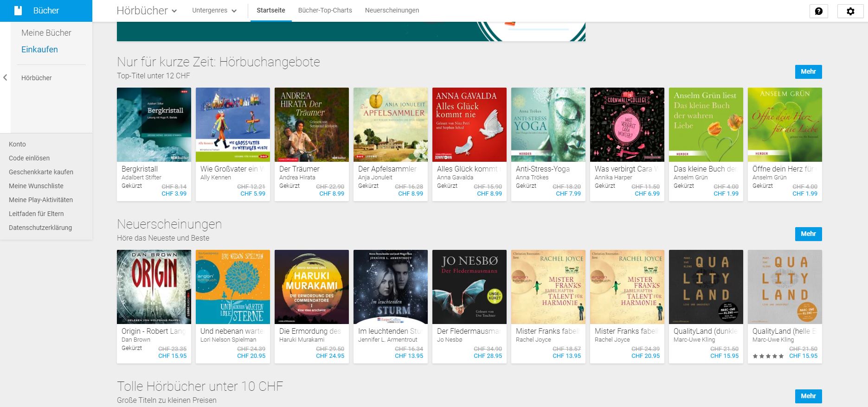Open Alles Glück kommt nie cover
Viewport: 868px width, 407px height.
click(x=469, y=125)
